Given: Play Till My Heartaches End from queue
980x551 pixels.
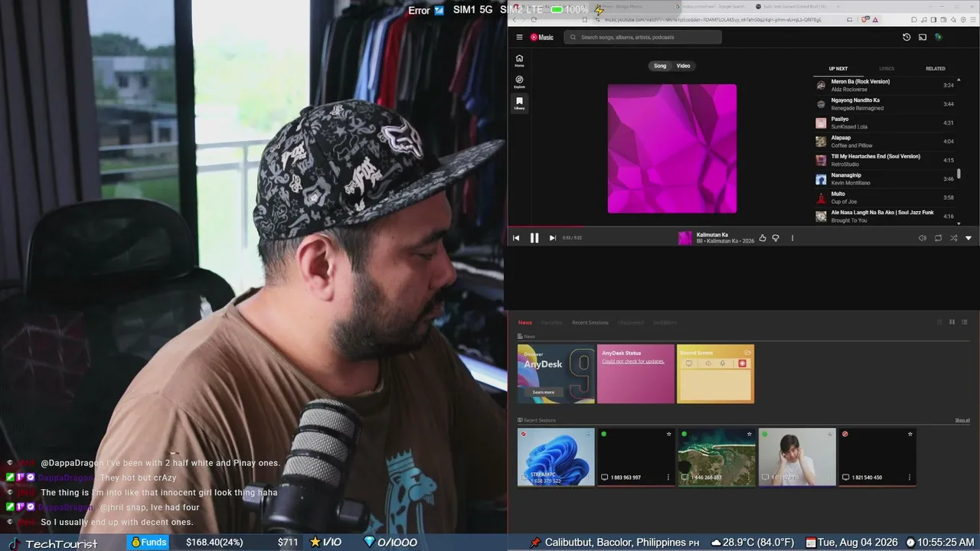Looking at the screenshot, I should (884, 160).
